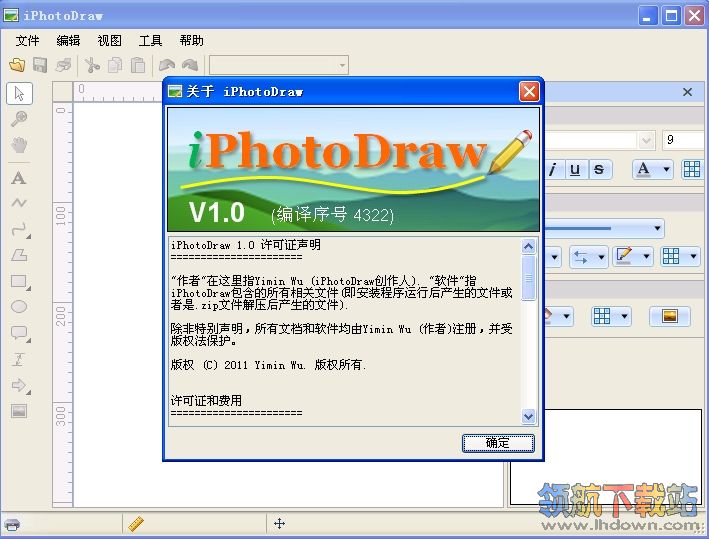Select the Insert image tool
Image resolution: width=709 pixels, height=539 pixels.
(x=19, y=411)
